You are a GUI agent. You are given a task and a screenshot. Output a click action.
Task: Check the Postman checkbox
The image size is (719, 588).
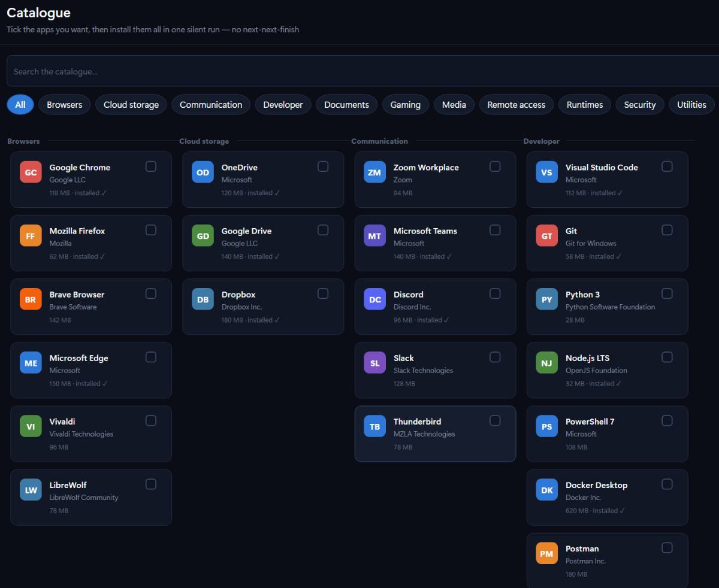[667, 547]
